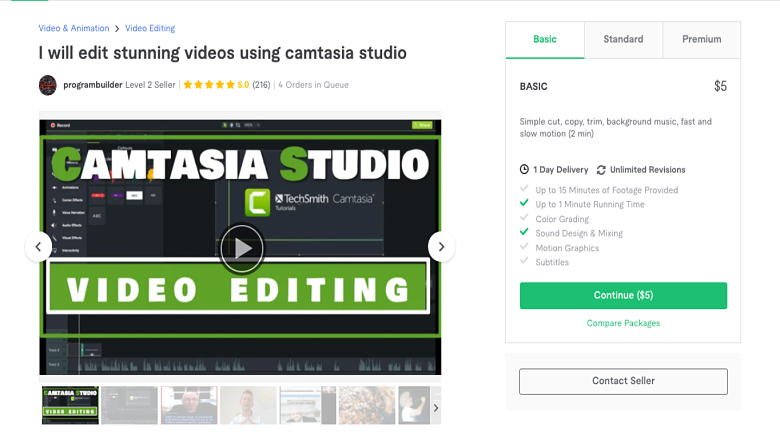
Task: Select the sixth brown textured thumbnail
Action: click(367, 405)
